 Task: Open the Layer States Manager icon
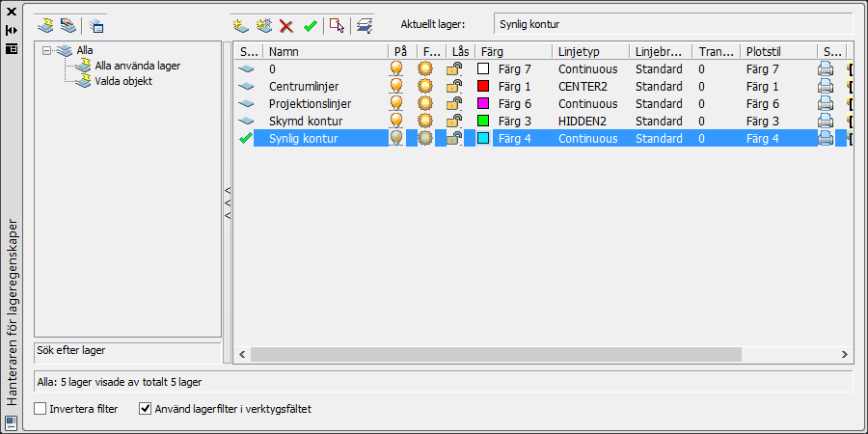(x=96, y=25)
